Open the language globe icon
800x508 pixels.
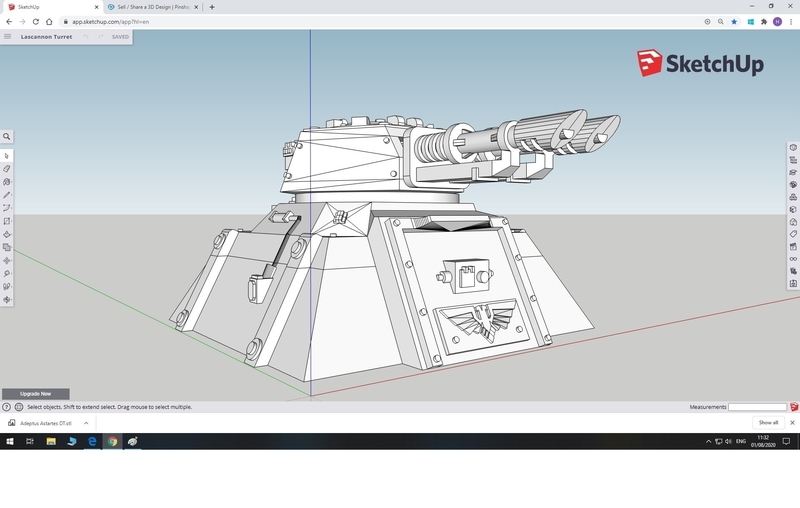[19, 407]
